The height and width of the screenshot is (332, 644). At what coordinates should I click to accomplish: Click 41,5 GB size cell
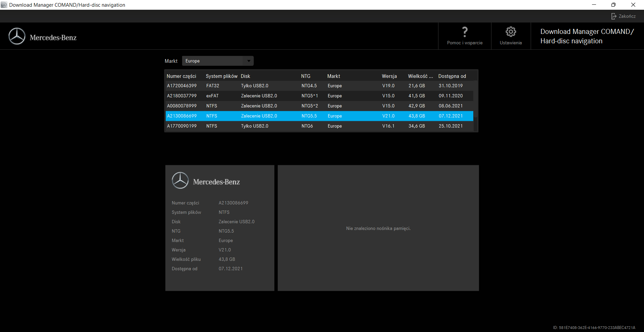click(x=417, y=96)
